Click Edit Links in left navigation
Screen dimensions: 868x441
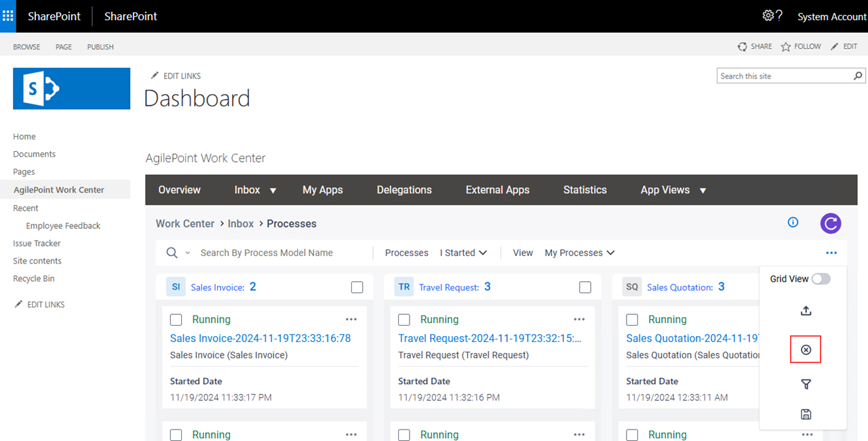click(39, 305)
